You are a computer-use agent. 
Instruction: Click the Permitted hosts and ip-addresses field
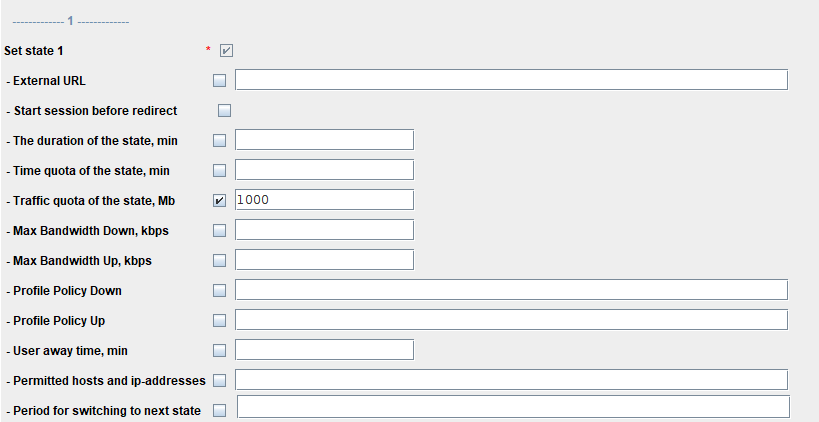511,380
